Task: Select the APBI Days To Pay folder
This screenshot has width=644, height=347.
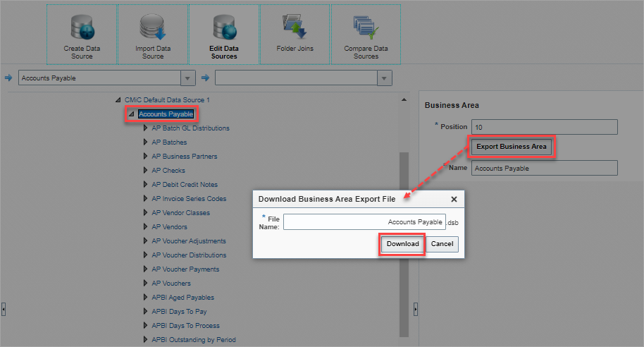Action: pyautogui.click(x=179, y=311)
